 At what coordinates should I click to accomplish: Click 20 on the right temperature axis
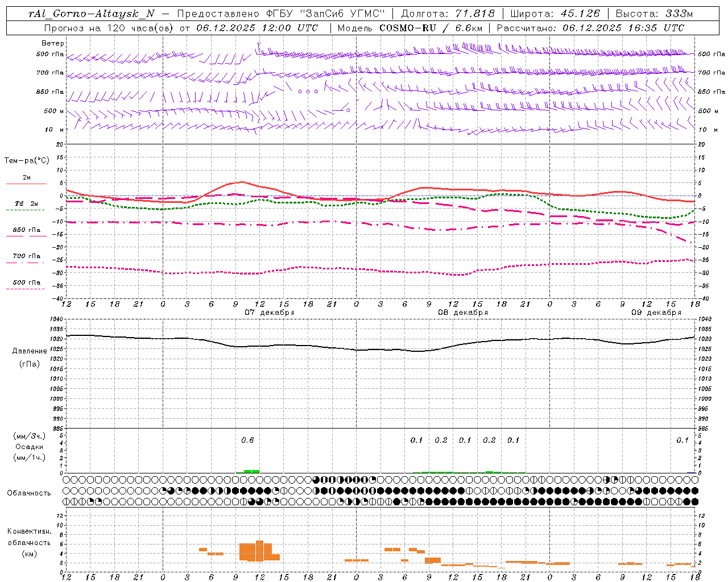coord(702,144)
